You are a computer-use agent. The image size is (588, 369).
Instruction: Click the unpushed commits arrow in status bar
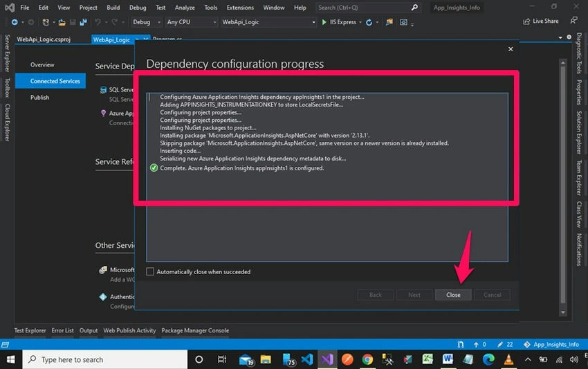coord(476,344)
